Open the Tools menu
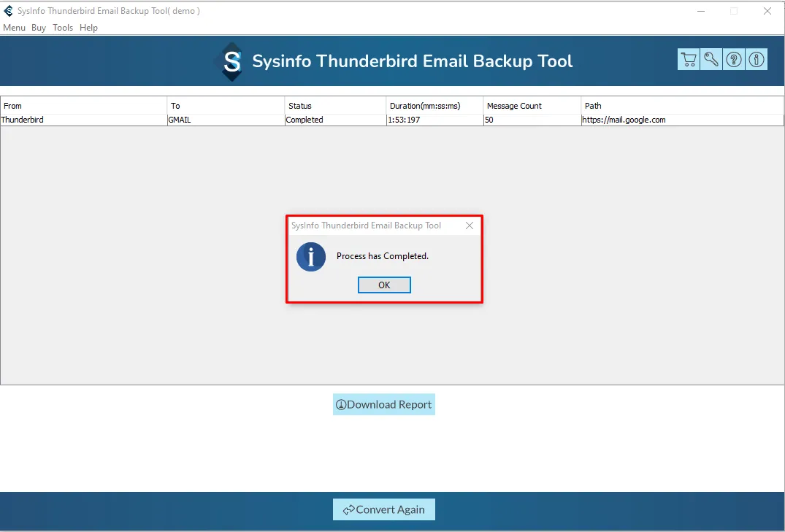 [63, 28]
